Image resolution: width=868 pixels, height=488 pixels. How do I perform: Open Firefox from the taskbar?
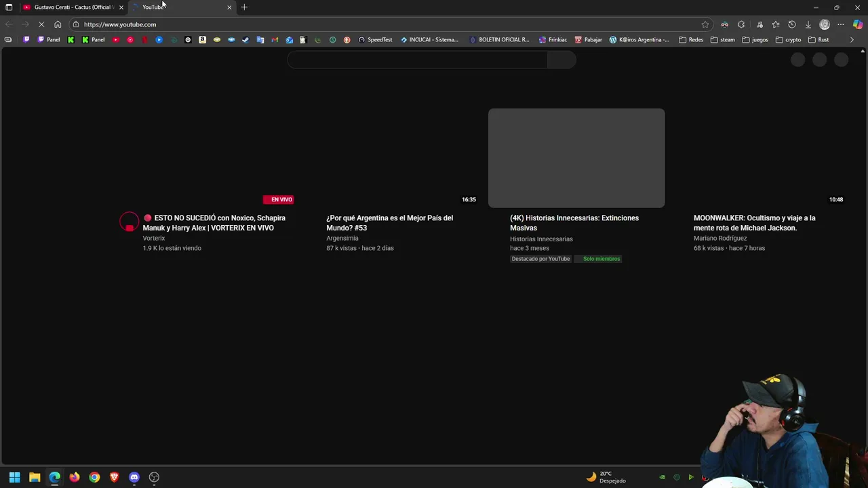[75, 477]
